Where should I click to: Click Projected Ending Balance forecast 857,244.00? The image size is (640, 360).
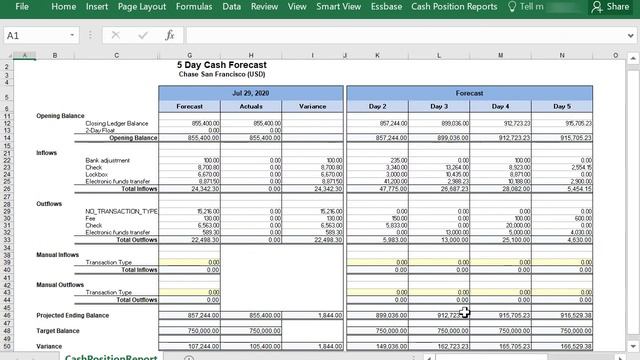189,316
